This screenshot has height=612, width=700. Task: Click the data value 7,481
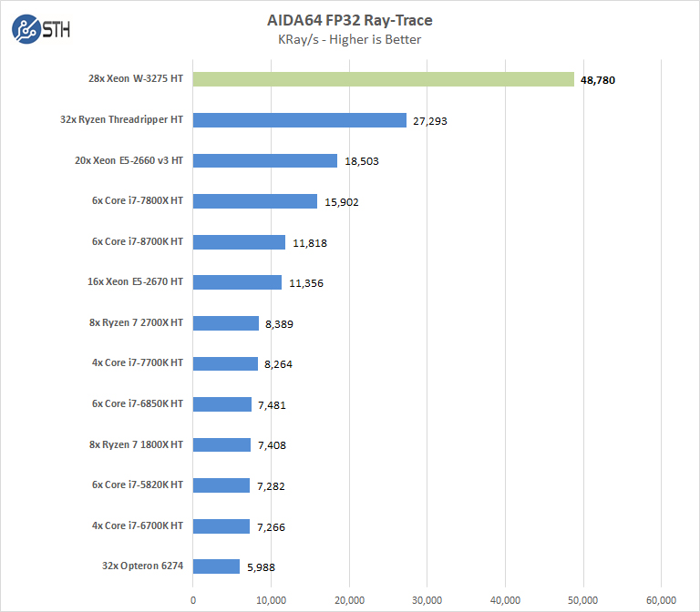point(272,406)
